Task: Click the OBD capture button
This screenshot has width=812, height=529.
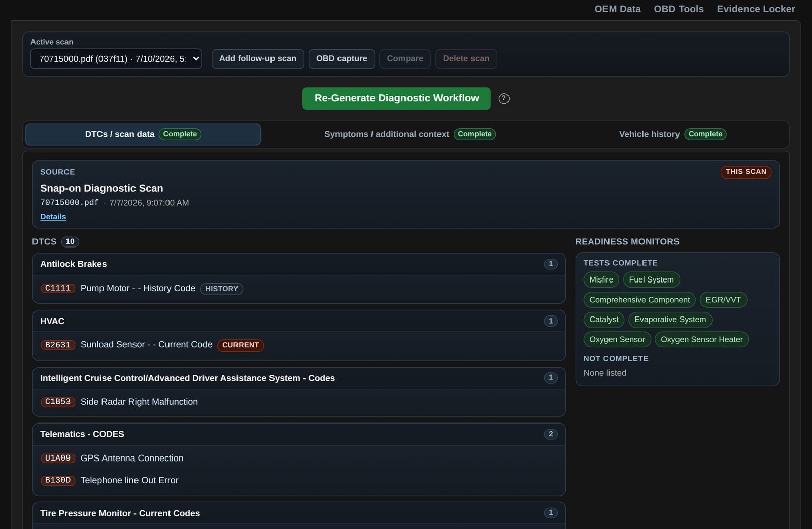Action: coord(342,59)
